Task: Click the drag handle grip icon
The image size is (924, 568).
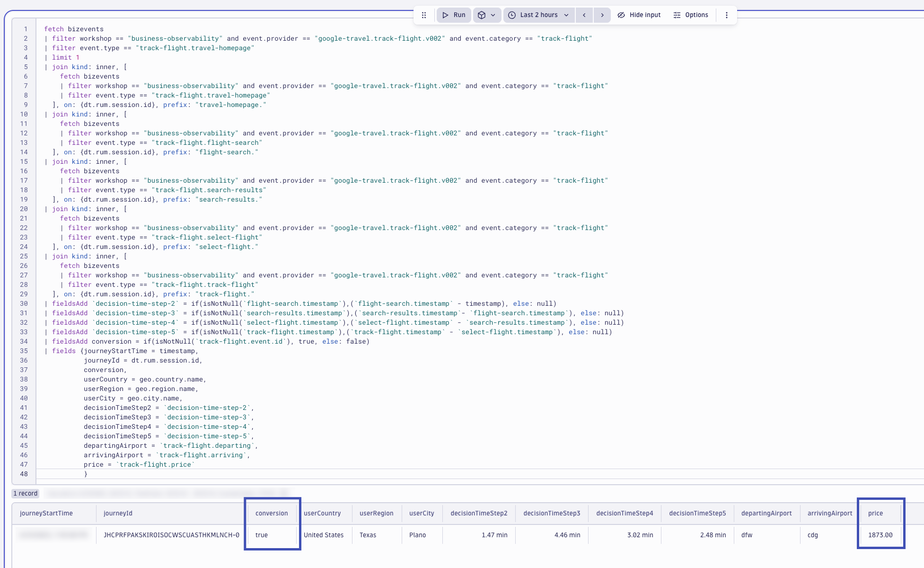Action: click(424, 15)
